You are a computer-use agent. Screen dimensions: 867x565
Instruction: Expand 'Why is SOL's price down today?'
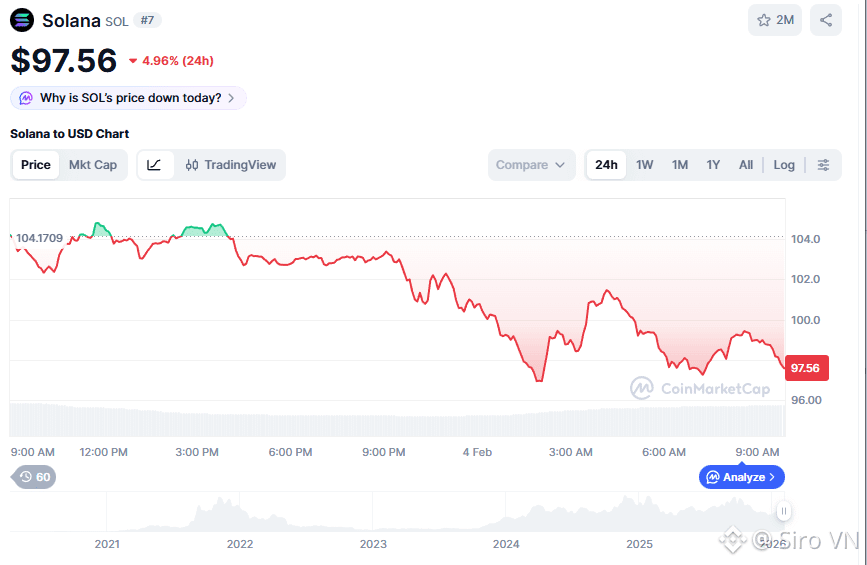click(x=128, y=98)
